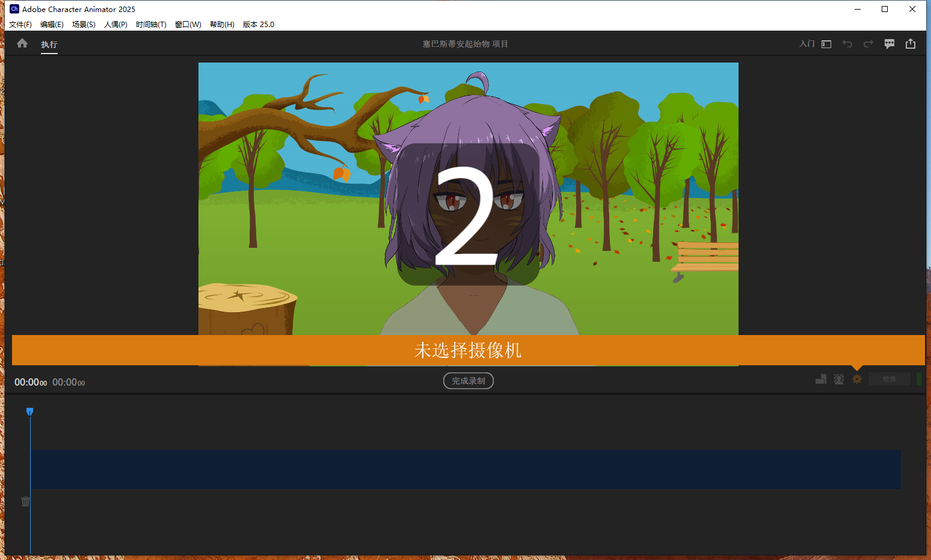The width and height of the screenshot is (931, 560).
Task: Select the 入门 getting started link
Action: 807,43
